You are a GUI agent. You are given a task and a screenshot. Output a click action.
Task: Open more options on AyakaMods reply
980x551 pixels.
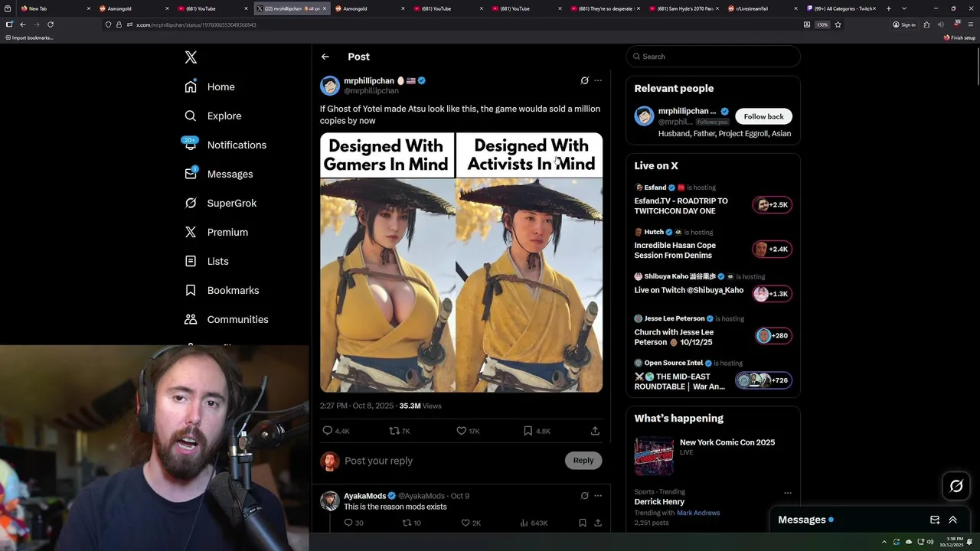click(598, 496)
